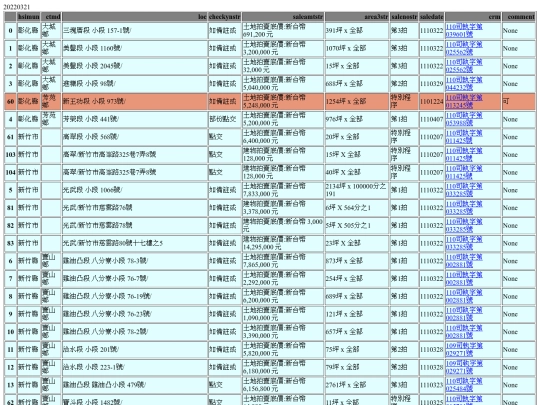The height and width of the screenshot is (405, 540).
Task: Open the crm case link in row 1
Action: 464,48
